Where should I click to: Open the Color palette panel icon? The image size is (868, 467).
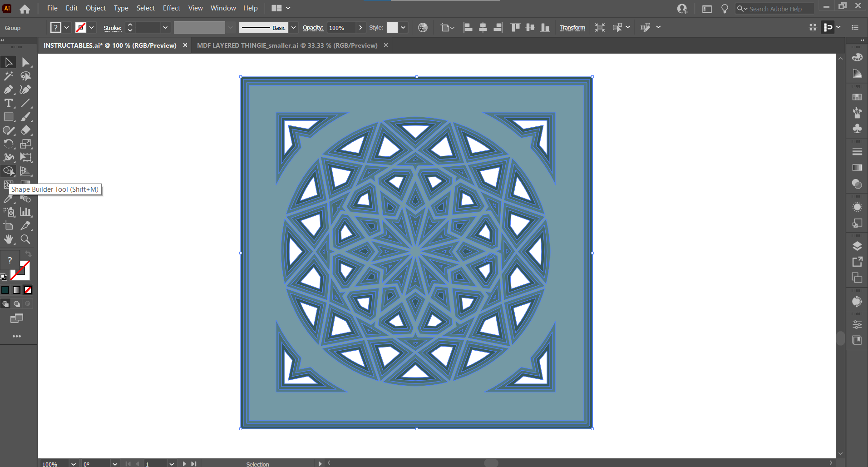[x=857, y=57]
